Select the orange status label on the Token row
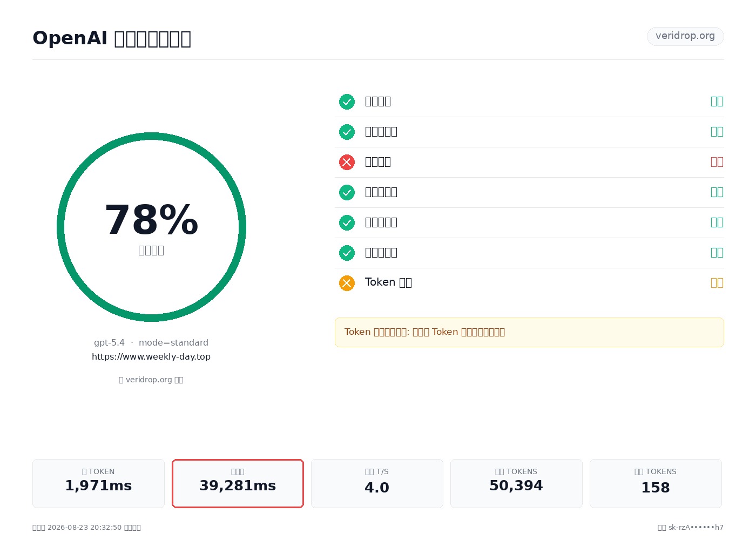Screen dimensions: 756x540 (x=717, y=283)
